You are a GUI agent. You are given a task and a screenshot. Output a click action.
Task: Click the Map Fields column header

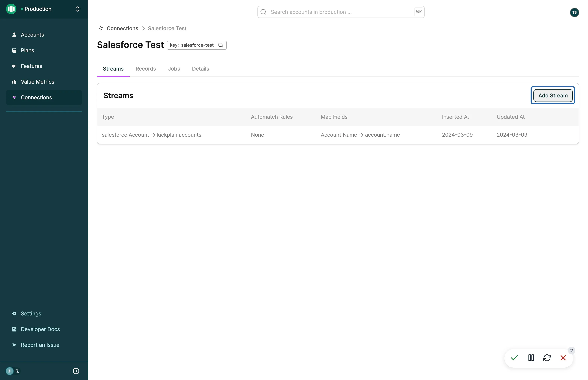point(334,117)
